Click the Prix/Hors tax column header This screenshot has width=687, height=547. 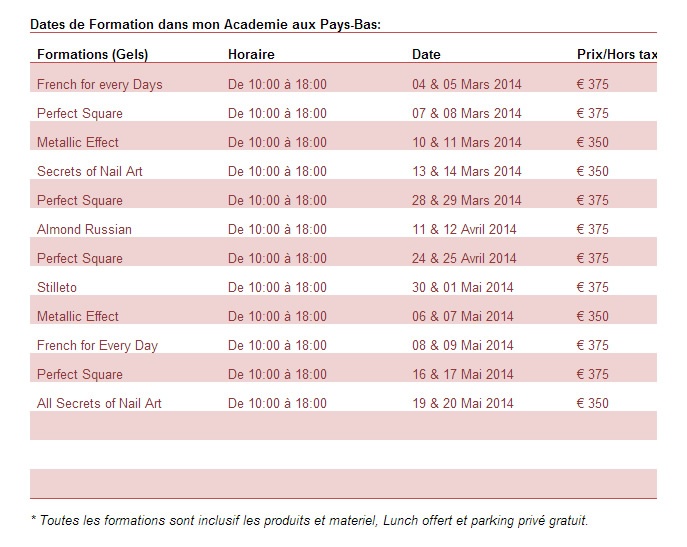point(616,54)
